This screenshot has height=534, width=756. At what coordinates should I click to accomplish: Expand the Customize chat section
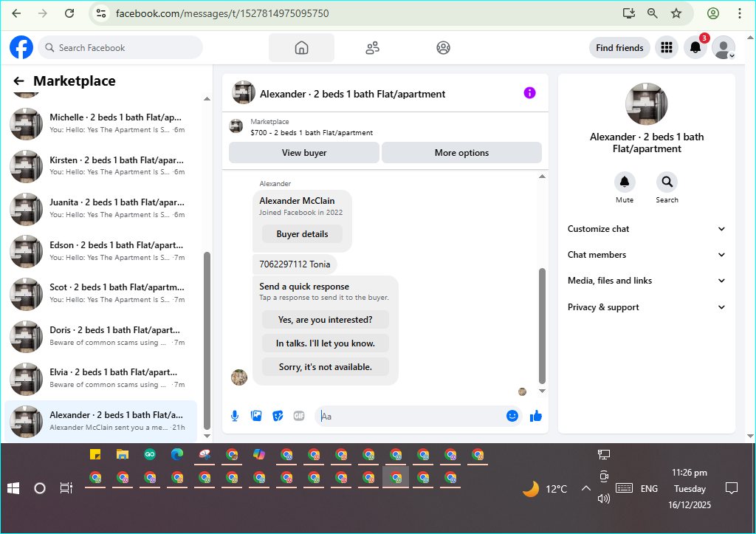[x=647, y=229]
